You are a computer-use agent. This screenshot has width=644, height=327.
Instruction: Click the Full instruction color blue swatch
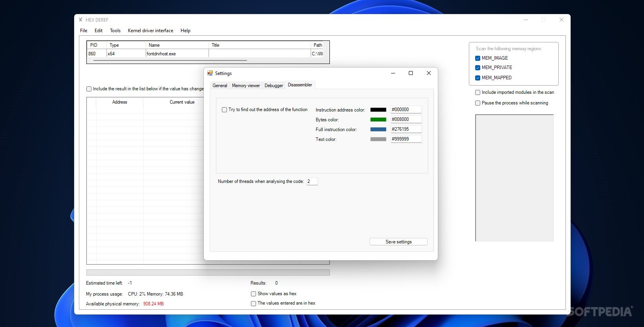click(378, 130)
